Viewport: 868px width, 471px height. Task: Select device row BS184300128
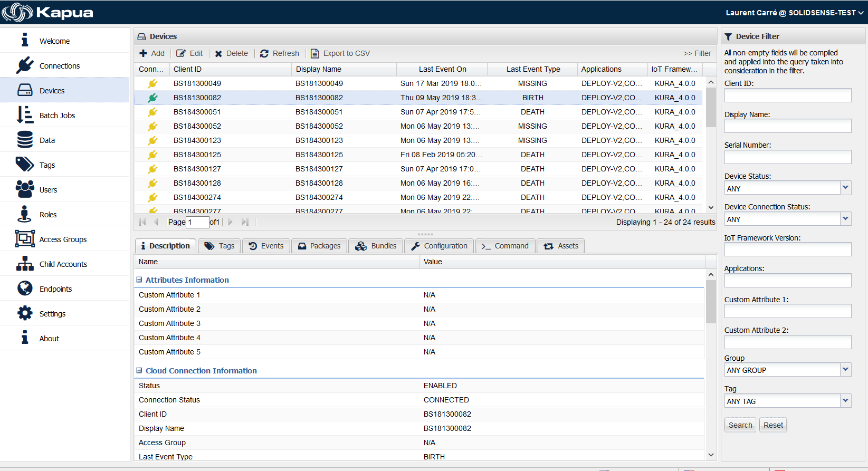pyautogui.click(x=419, y=183)
